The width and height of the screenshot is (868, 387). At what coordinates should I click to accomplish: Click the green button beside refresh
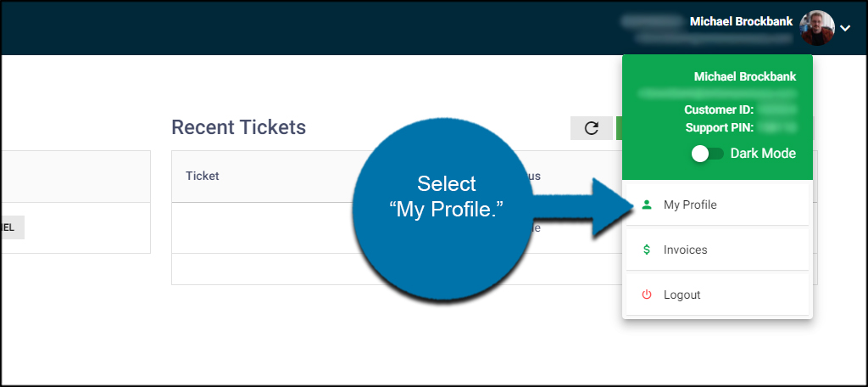tap(619, 128)
